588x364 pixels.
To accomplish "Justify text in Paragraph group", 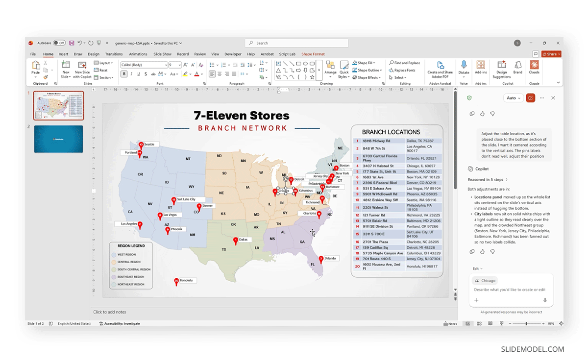I will coord(234,74).
